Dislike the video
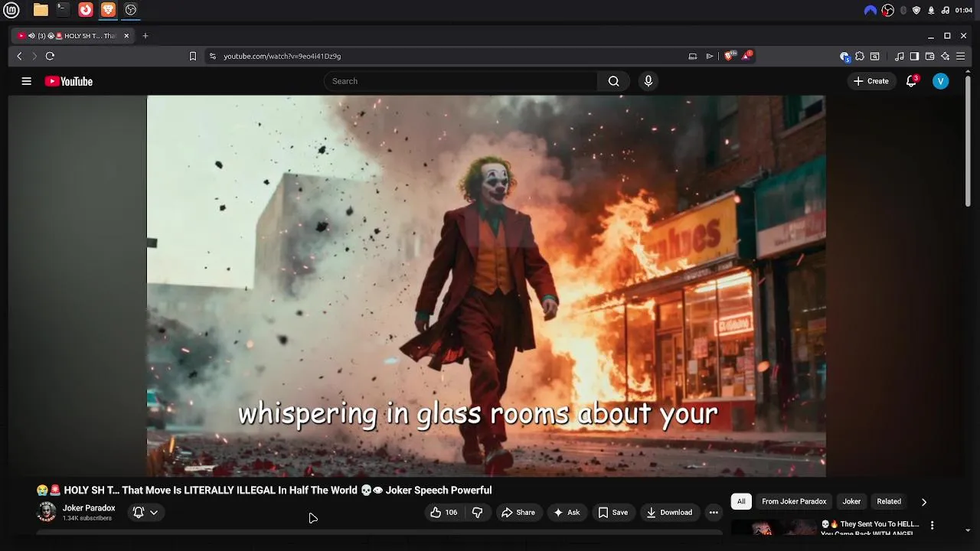 pos(478,513)
